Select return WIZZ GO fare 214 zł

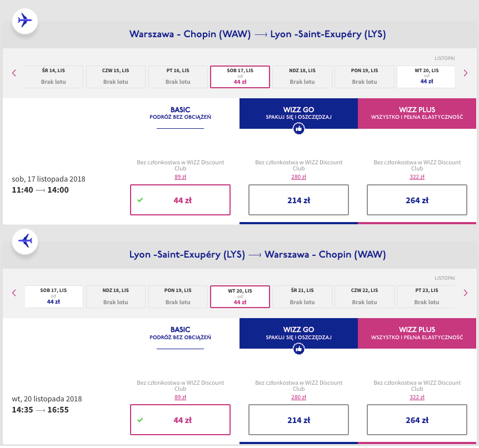point(298,420)
